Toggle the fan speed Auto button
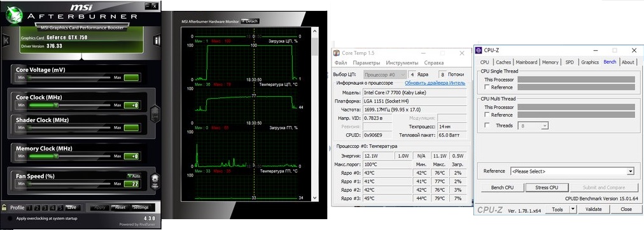The image size is (644, 230). point(134,176)
